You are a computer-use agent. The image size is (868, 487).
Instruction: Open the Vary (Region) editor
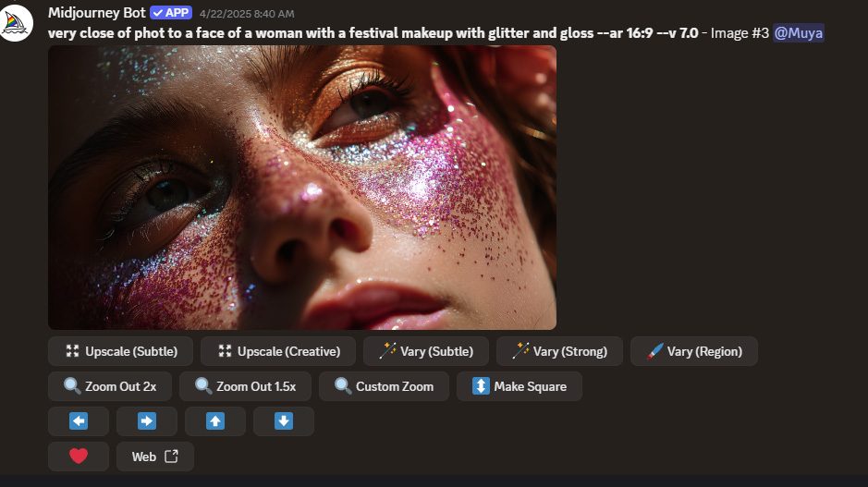pyautogui.click(x=693, y=351)
